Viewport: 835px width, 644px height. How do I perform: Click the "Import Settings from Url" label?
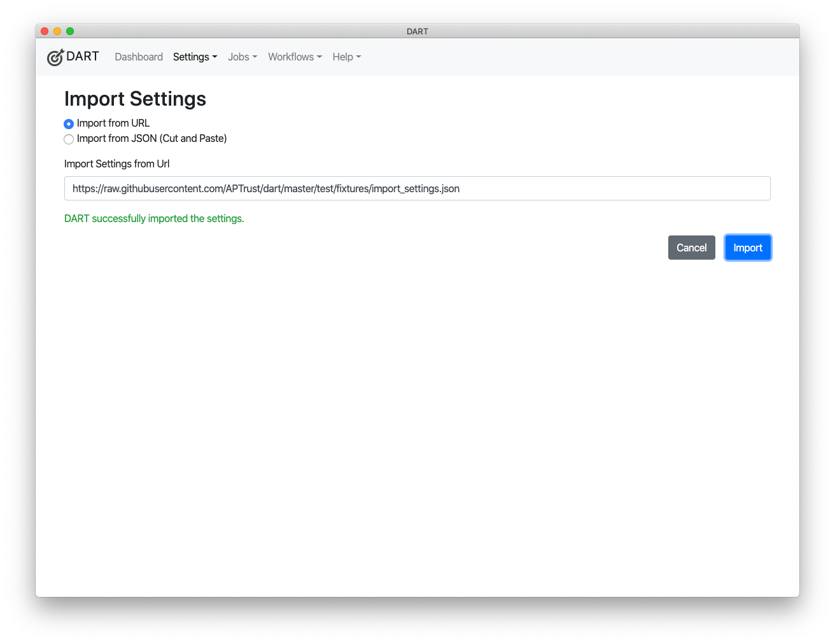click(x=116, y=164)
